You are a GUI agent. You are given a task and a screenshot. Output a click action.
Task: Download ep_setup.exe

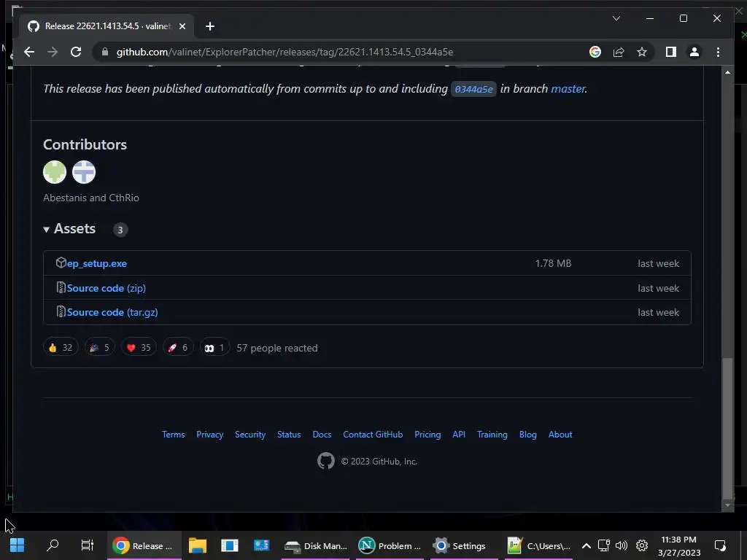click(x=97, y=263)
